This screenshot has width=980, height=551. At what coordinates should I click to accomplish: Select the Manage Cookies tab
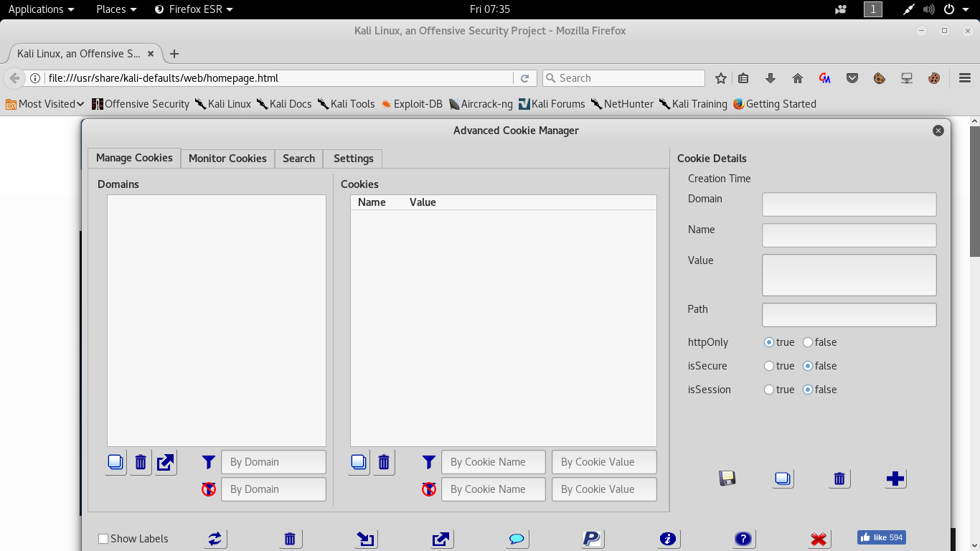[x=134, y=158]
